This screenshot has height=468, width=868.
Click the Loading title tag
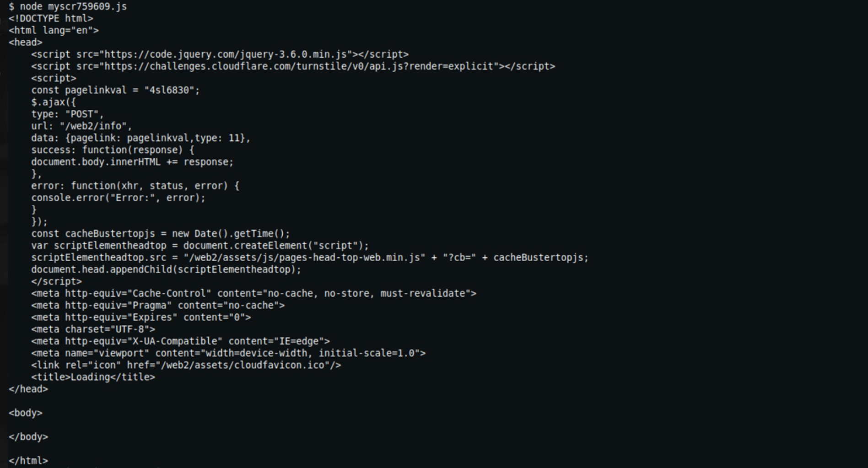point(93,377)
